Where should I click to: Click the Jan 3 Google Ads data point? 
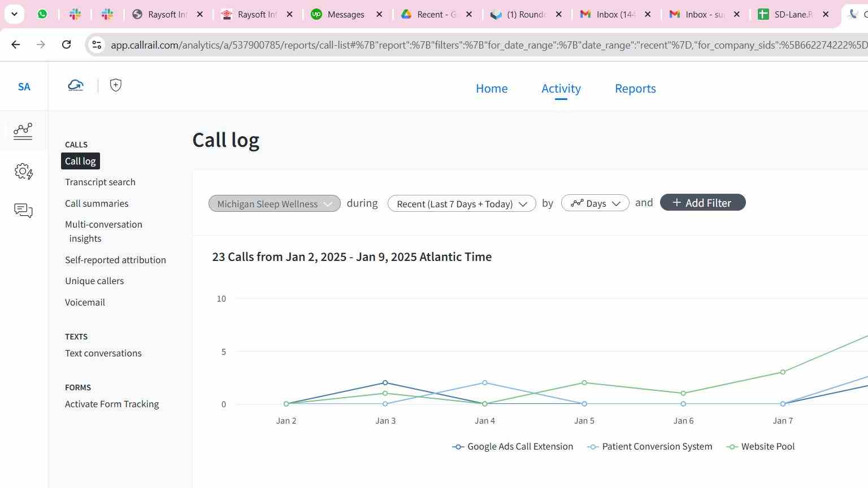(x=385, y=383)
